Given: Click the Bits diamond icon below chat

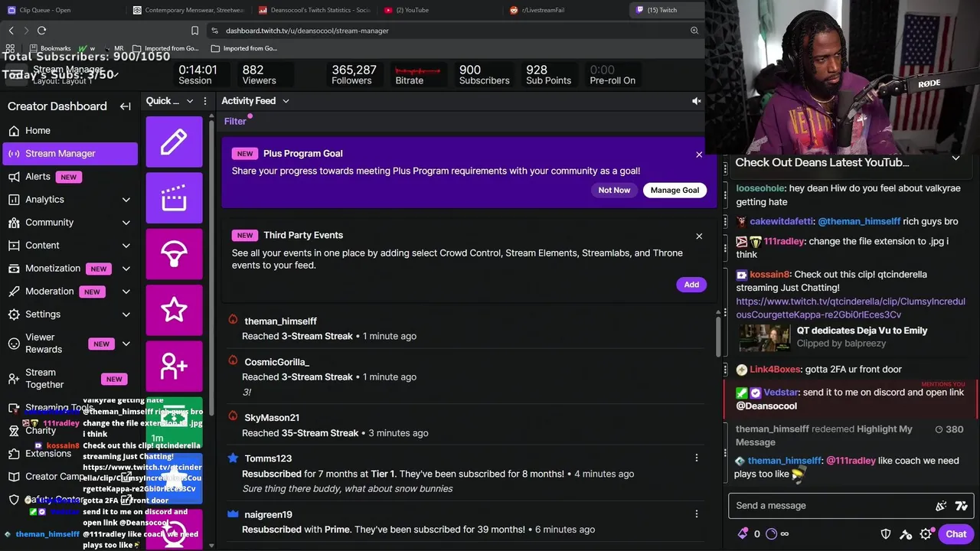Looking at the screenshot, I should point(743,534).
